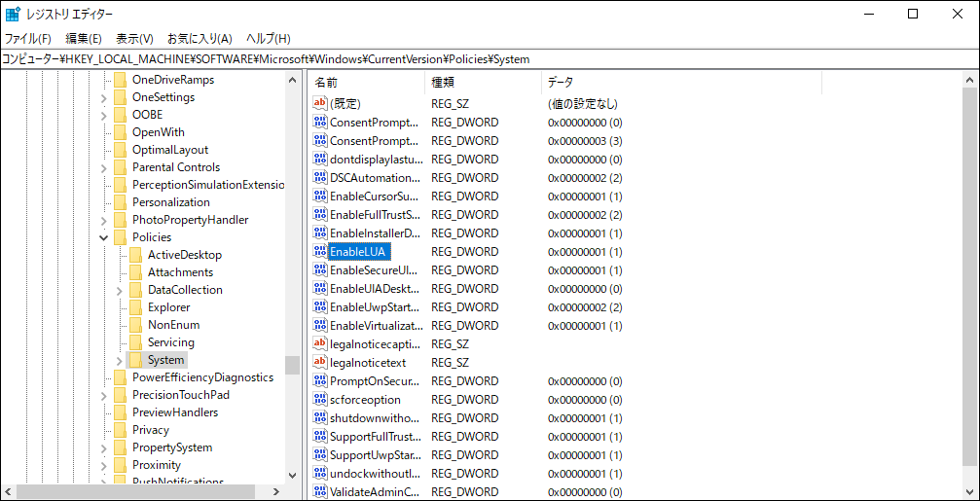Click the DWORD icon next to EnableInstallerD...

click(320, 233)
